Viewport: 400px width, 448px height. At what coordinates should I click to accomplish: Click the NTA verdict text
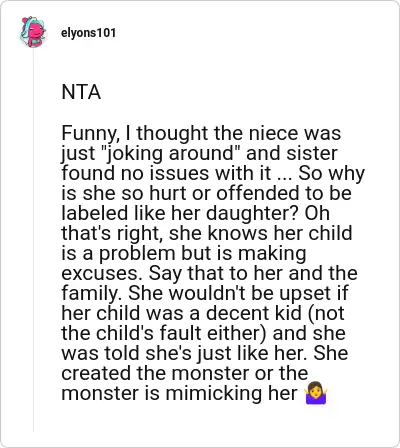pos(81,92)
